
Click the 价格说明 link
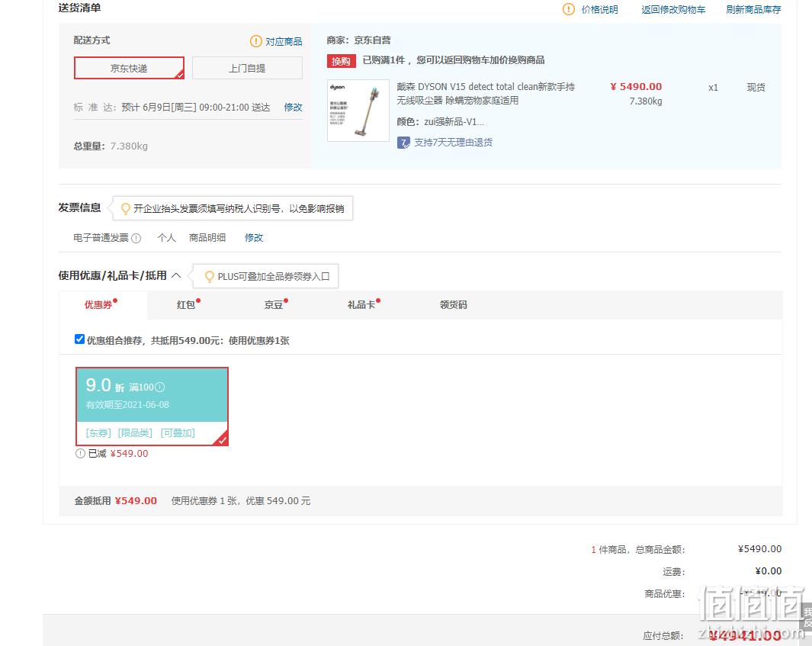[x=599, y=9]
